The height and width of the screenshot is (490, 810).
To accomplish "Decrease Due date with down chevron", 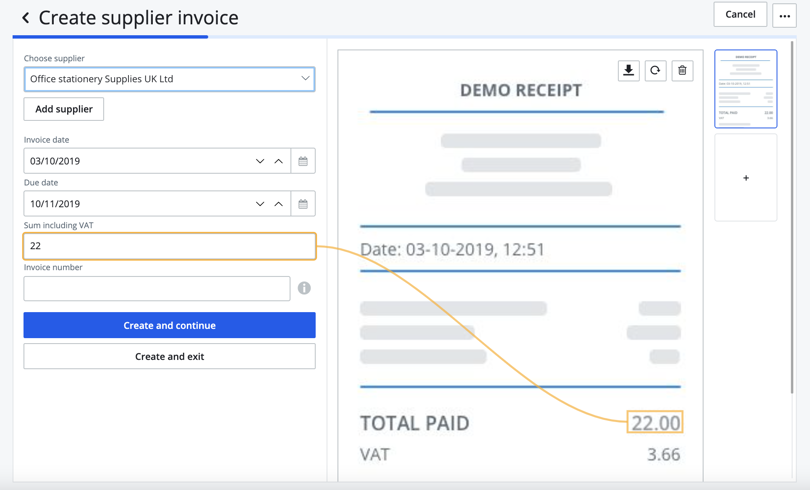I will coord(260,204).
